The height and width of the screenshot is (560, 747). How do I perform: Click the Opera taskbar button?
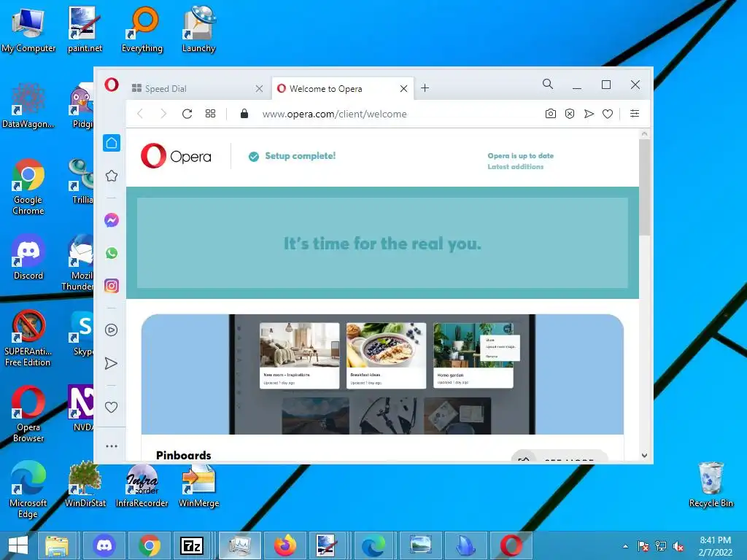coord(511,545)
